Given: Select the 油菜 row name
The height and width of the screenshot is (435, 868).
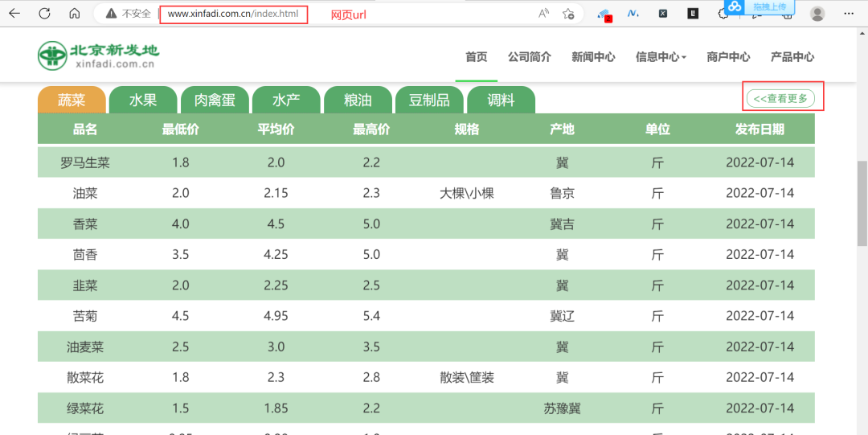Looking at the screenshot, I should [85, 194].
